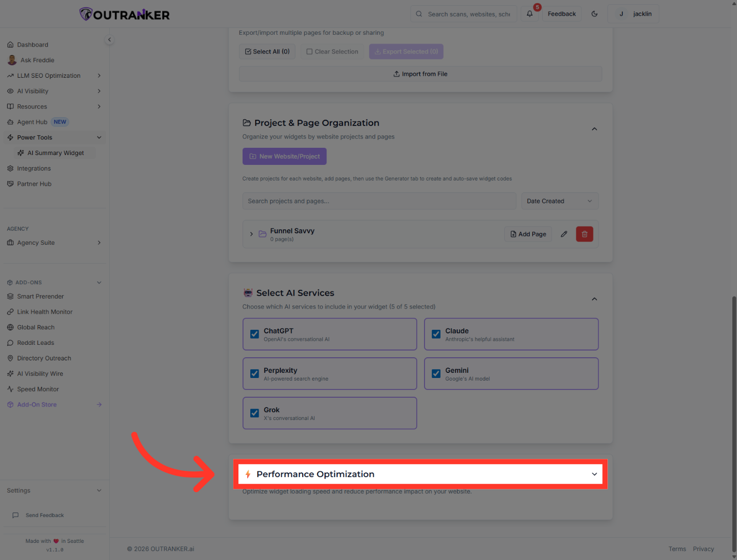Open the Smart Prerender add-on

[x=40, y=296]
